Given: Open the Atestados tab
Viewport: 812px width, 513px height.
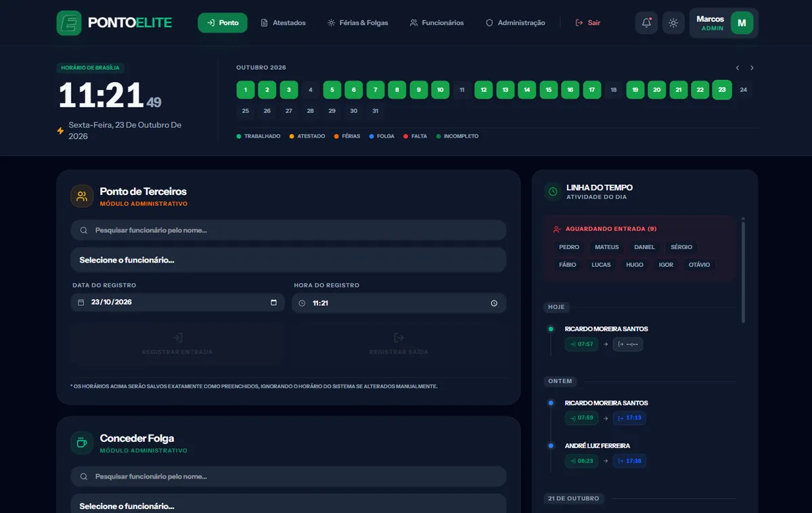Looking at the screenshot, I should point(283,23).
